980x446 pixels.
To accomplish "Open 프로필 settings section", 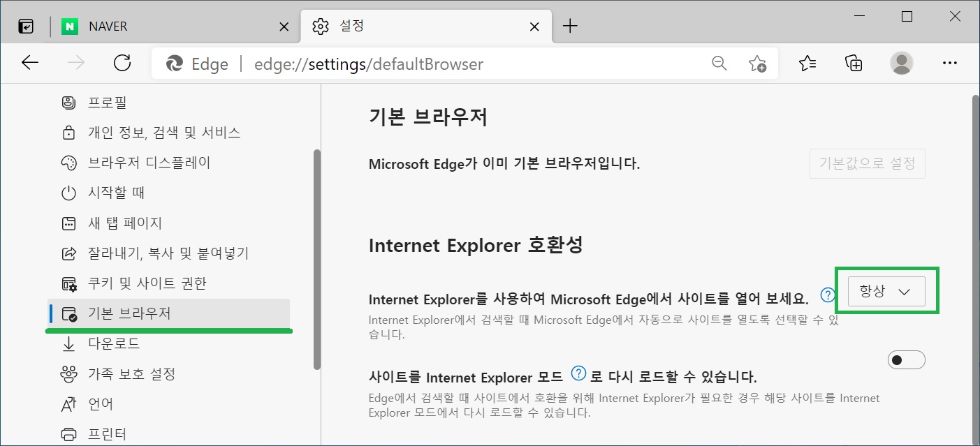I will (168, 103).
